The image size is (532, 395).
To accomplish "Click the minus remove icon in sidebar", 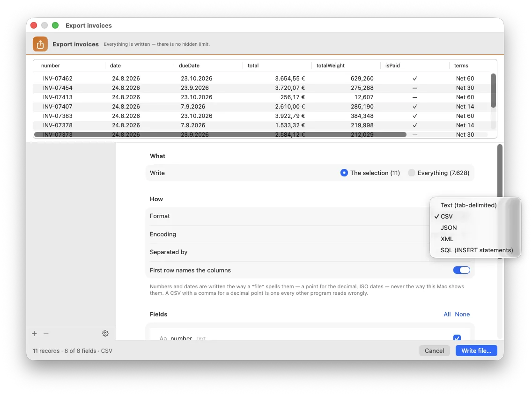I will (46, 334).
